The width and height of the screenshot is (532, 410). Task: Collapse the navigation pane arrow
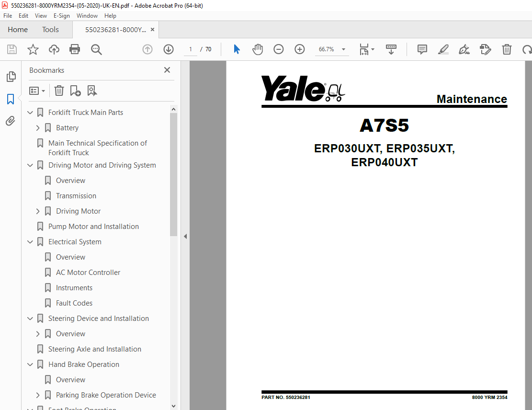(x=185, y=236)
